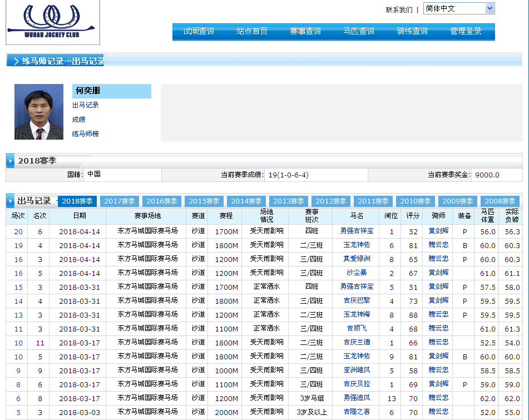Select 马匹查询 from the top navigation
This screenshot has height=420, width=529.
pyautogui.click(x=359, y=32)
